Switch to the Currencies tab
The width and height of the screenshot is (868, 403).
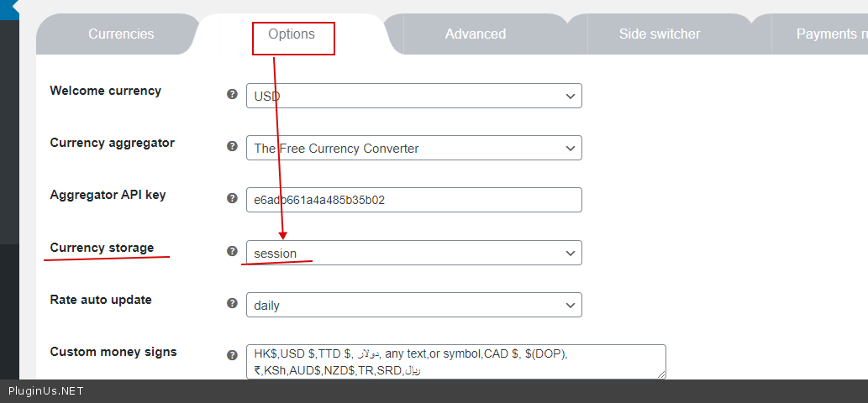pos(121,34)
